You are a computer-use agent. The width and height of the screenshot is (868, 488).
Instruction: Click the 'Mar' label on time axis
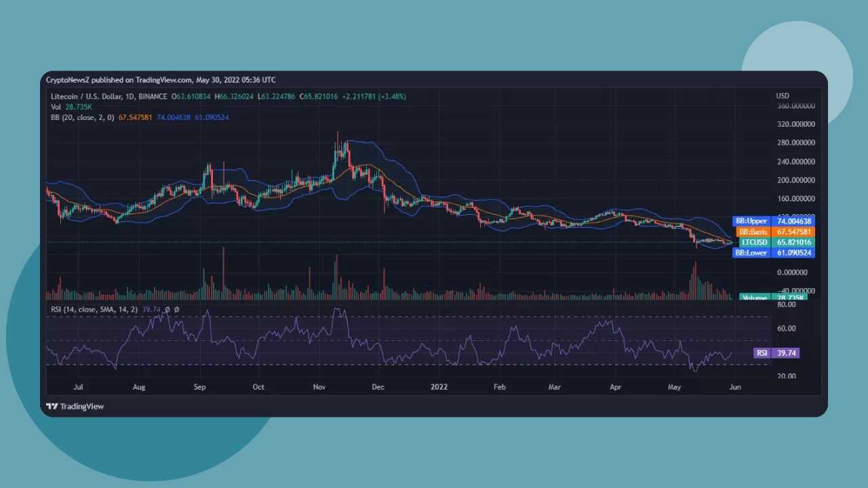click(x=555, y=387)
